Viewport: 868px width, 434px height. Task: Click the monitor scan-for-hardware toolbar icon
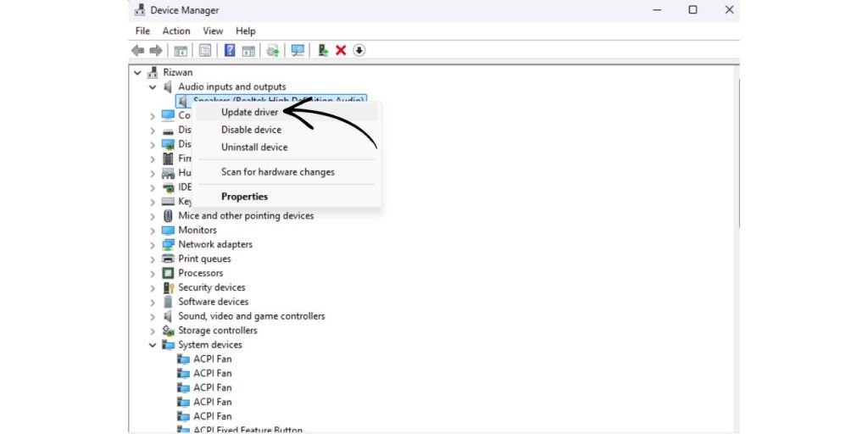pyautogui.click(x=298, y=50)
